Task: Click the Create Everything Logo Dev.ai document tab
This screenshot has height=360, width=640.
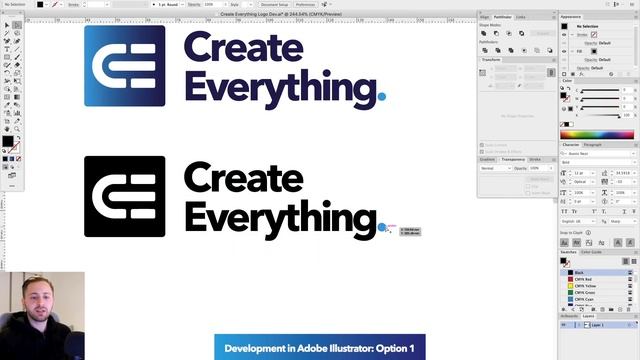Action: coord(281,14)
